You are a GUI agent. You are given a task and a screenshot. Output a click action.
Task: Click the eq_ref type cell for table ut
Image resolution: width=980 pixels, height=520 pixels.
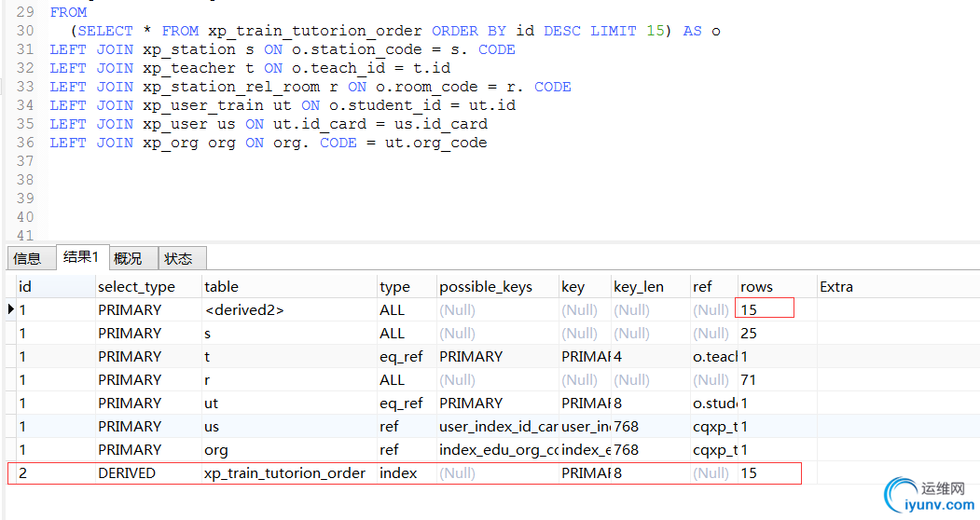(x=401, y=403)
